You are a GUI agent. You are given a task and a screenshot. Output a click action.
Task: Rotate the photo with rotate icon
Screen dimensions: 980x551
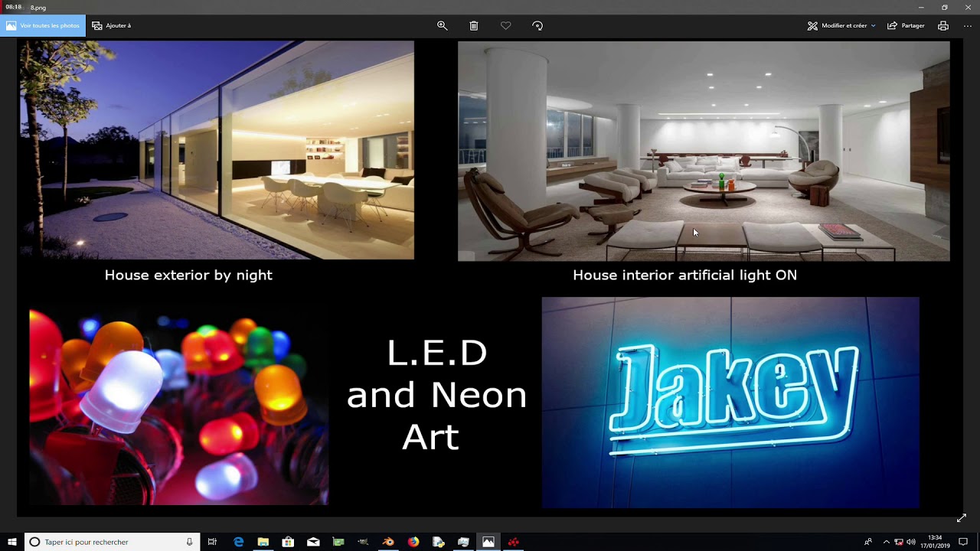point(537,25)
